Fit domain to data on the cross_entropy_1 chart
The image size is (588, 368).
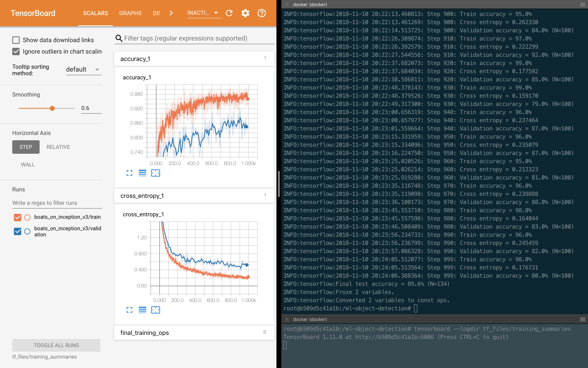point(156,310)
